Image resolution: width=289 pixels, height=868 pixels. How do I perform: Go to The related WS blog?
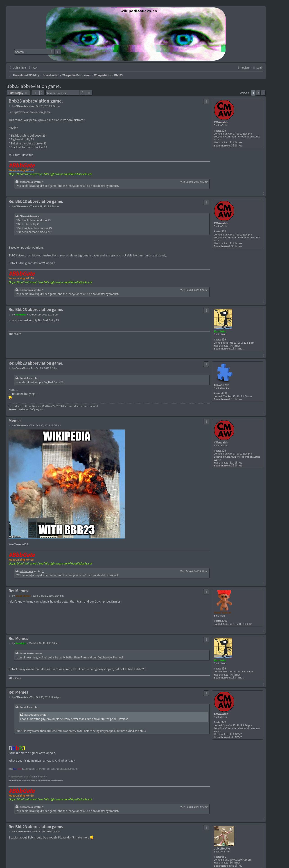coord(24,75)
